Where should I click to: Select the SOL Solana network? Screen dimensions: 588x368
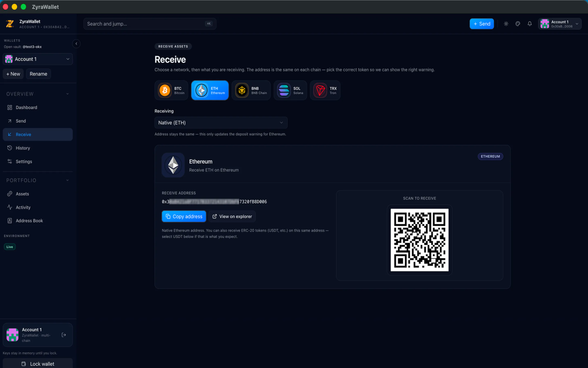(x=290, y=90)
